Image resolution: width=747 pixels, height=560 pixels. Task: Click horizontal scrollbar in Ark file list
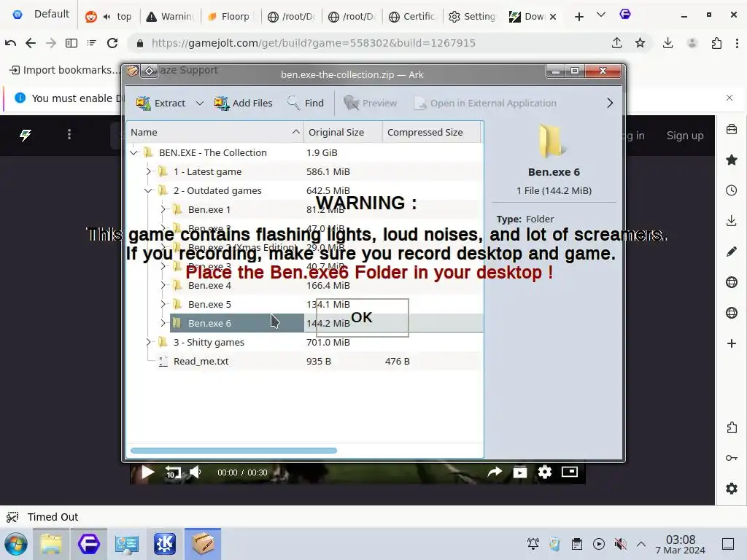click(x=233, y=451)
